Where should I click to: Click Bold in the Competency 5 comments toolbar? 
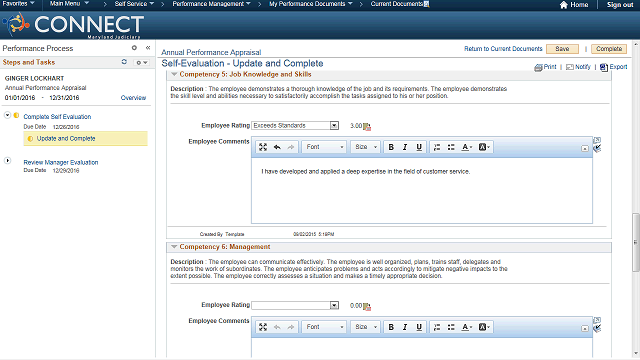(x=391, y=147)
